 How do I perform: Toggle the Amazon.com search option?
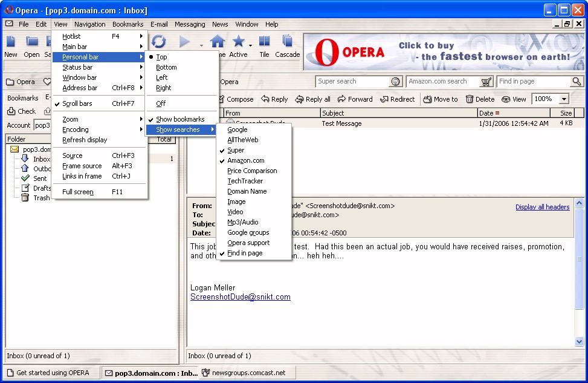pos(245,160)
